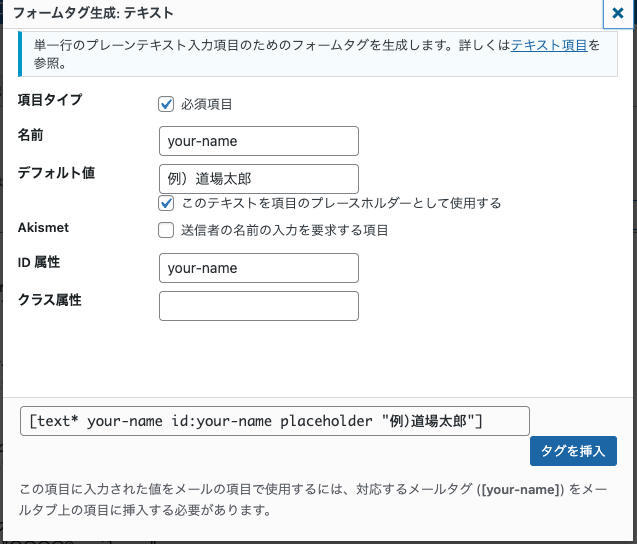Click the ID 属性 label text
The image size is (637, 544).
[39, 262]
